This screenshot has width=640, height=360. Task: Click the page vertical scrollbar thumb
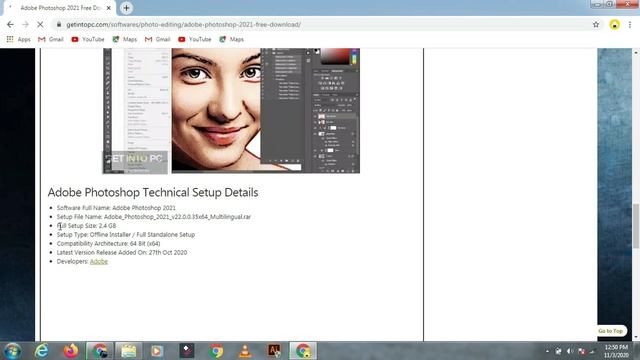pos(636,226)
